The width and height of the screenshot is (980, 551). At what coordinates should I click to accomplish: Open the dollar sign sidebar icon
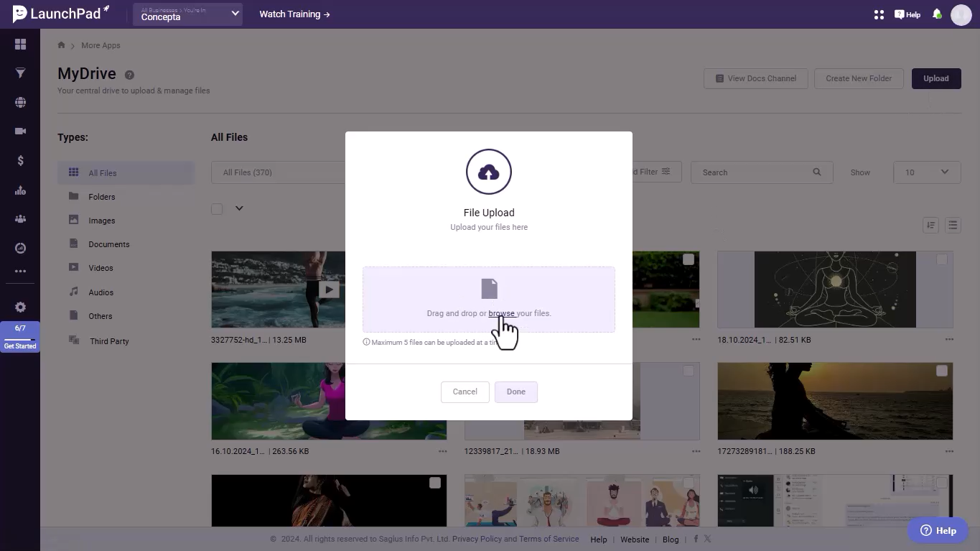20,161
